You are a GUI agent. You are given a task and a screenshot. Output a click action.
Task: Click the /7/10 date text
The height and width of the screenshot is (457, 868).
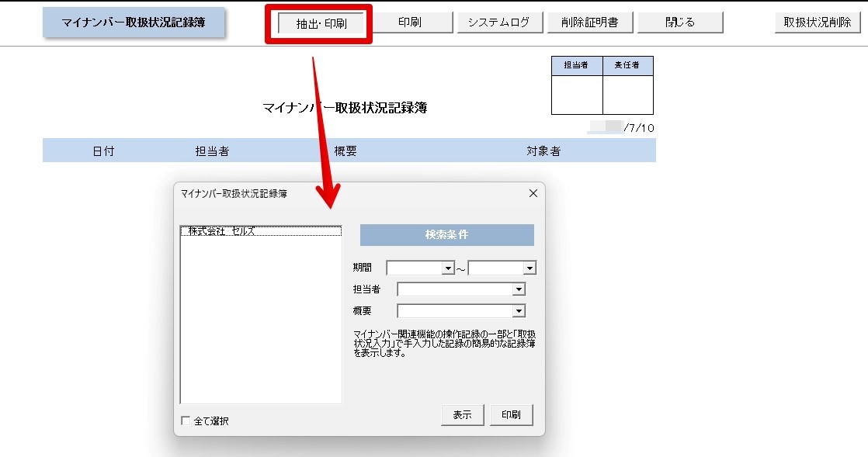pyautogui.click(x=639, y=128)
